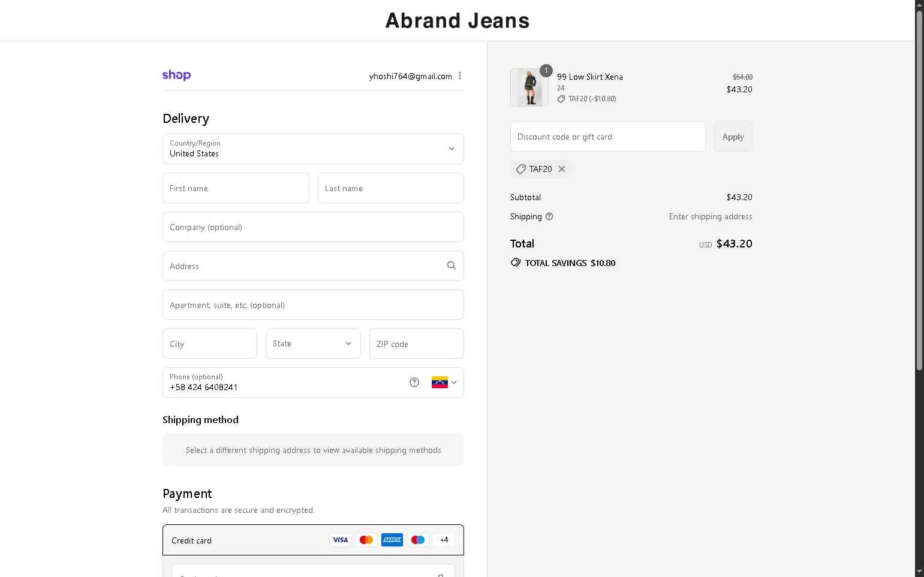The height and width of the screenshot is (577, 924).
Task: Click the 99 Low Skirt Xena thumbnail
Action: (x=529, y=87)
